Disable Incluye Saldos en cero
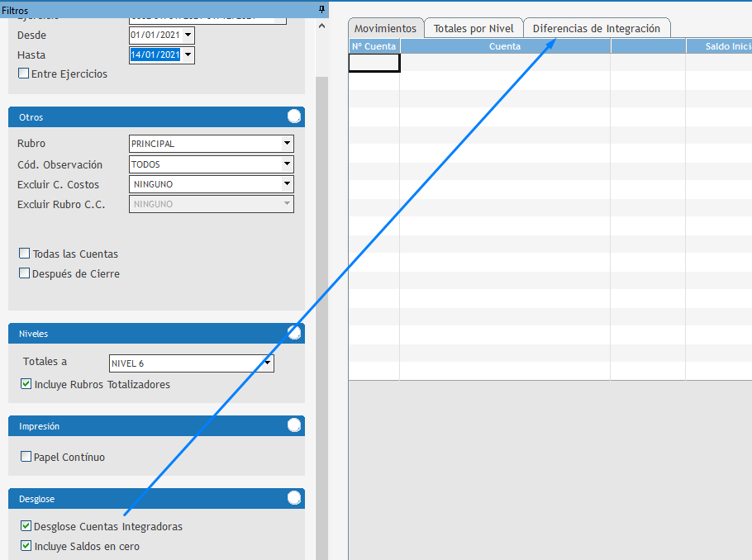The height and width of the screenshot is (560, 752). (26, 547)
